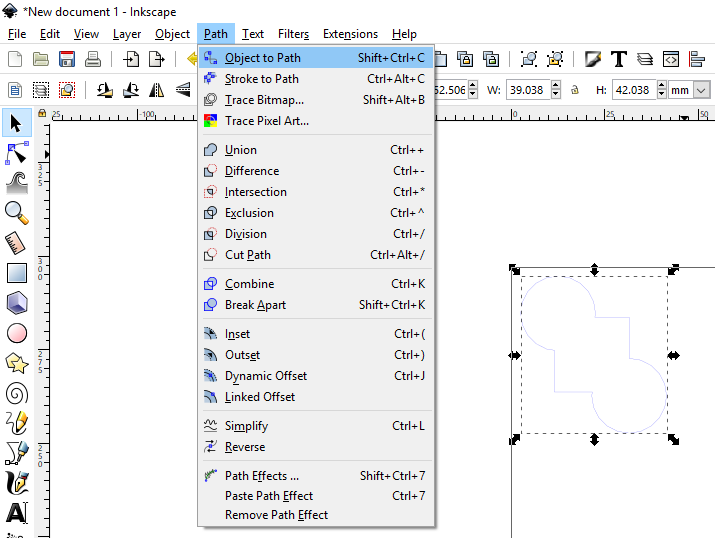Select the Node edit tool

click(16, 153)
